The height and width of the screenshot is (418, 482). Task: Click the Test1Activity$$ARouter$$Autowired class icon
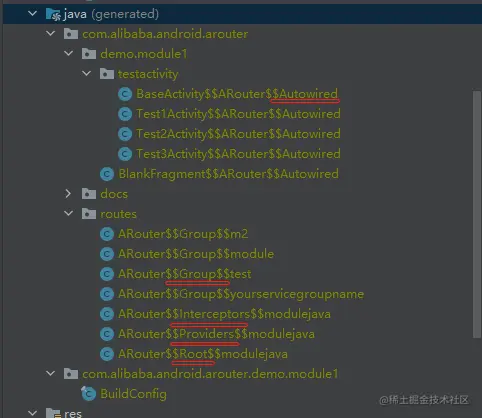pos(125,114)
